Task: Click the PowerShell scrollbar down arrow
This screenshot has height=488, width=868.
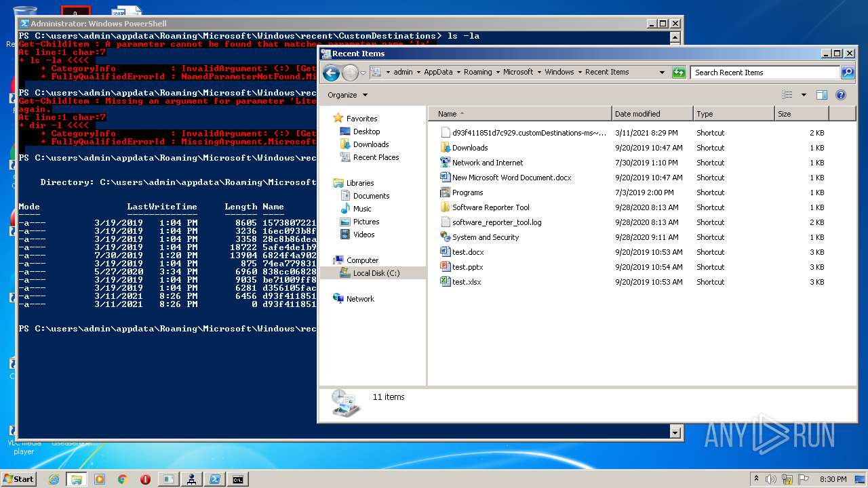Action: coord(675,432)
